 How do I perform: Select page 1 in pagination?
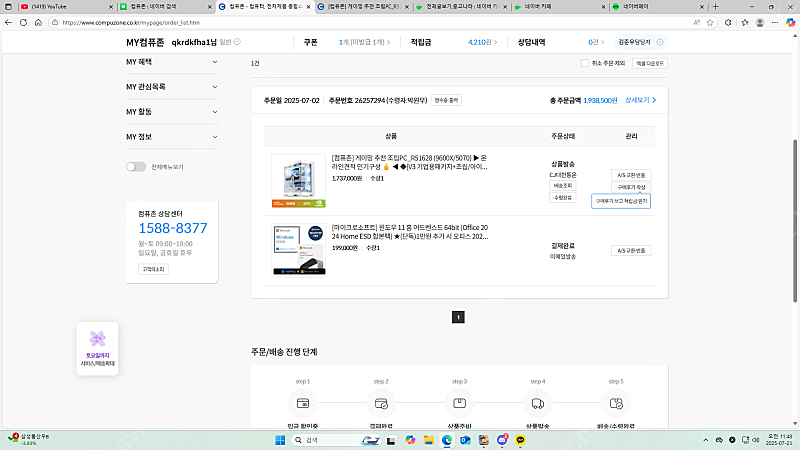458,317
